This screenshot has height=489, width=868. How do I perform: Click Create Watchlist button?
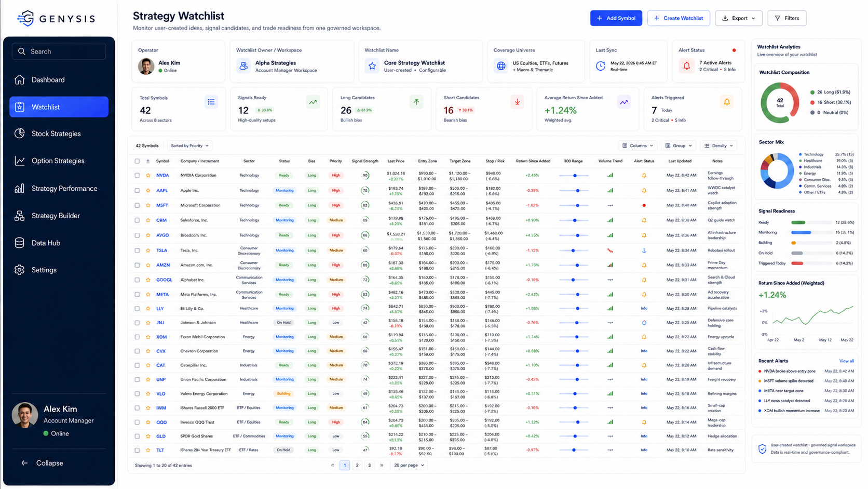(x=679, y=18)
